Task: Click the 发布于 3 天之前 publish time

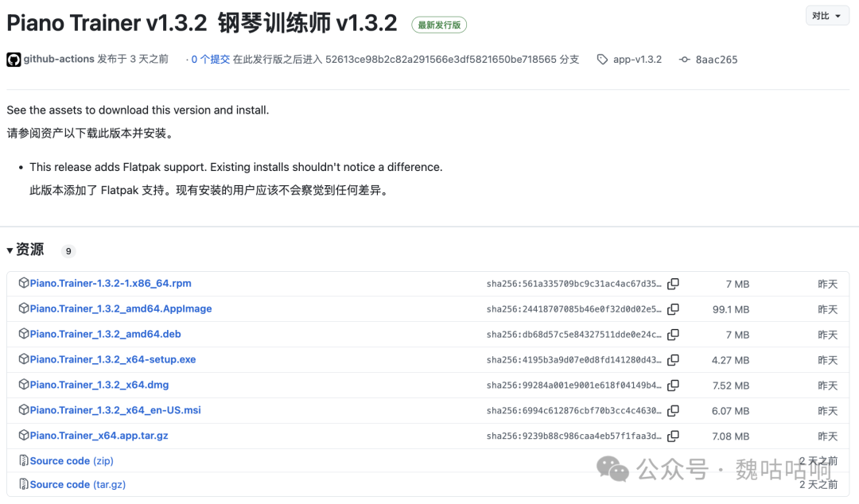Action: [133, 59]
